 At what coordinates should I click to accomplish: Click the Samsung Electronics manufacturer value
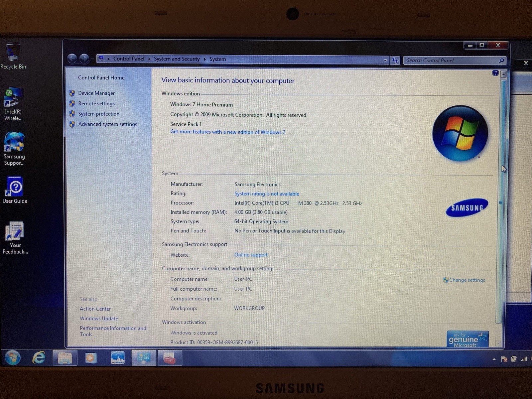258,185
